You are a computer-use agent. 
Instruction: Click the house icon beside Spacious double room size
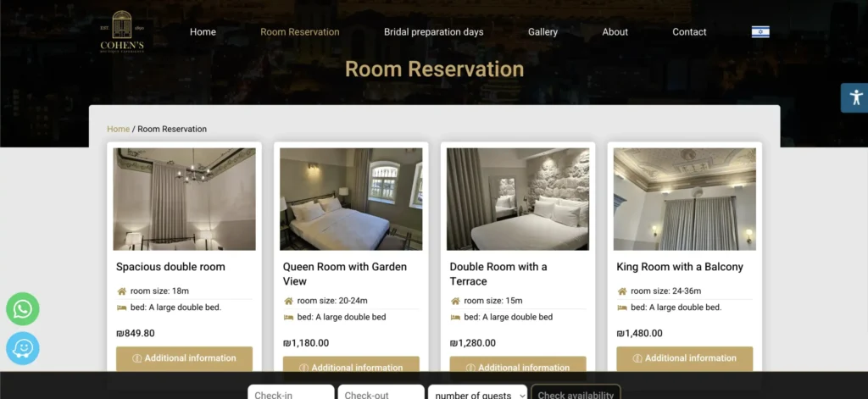(x=122, y=291)
